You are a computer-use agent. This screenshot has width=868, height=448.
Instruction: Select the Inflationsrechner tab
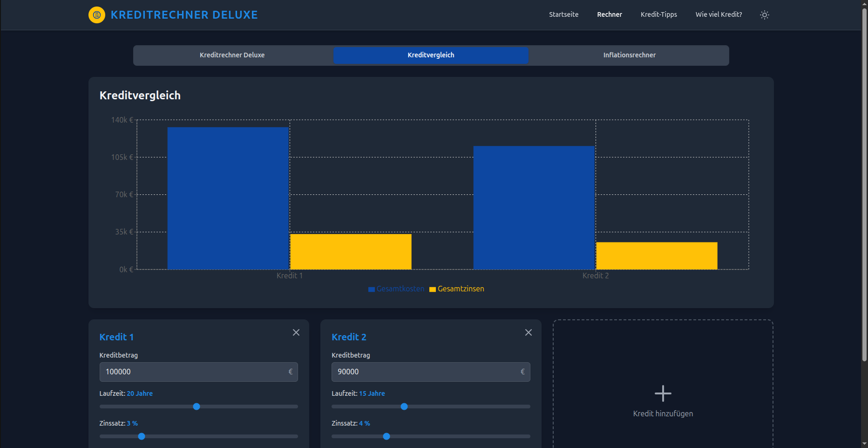tap(629, 55)
